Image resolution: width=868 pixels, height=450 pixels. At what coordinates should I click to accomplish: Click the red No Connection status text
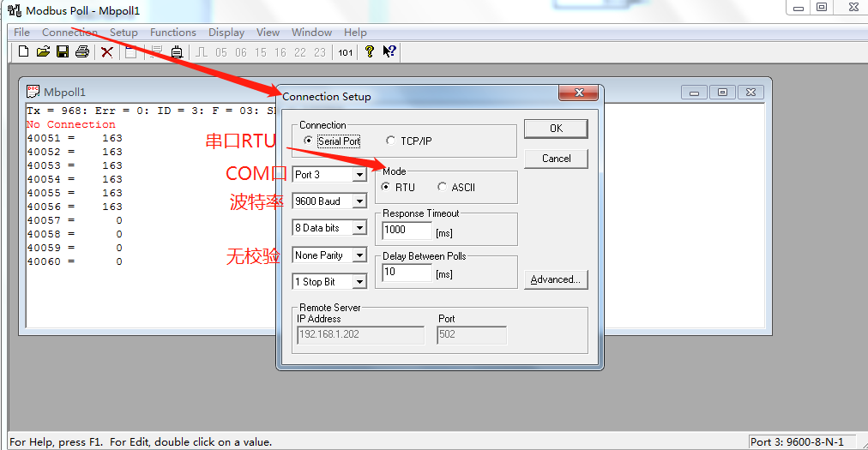tap(71, 124)
